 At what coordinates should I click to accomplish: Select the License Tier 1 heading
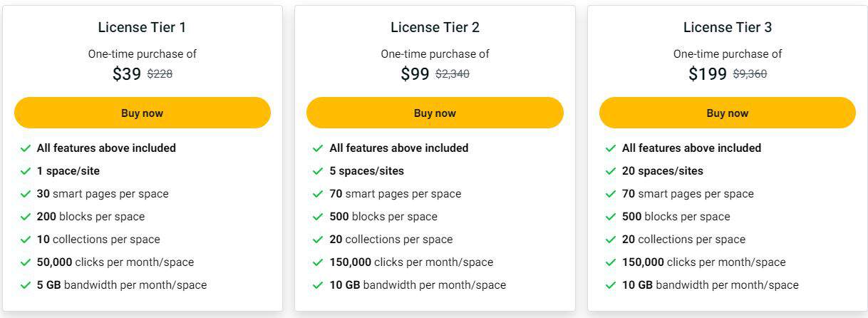tap(143, 28)
